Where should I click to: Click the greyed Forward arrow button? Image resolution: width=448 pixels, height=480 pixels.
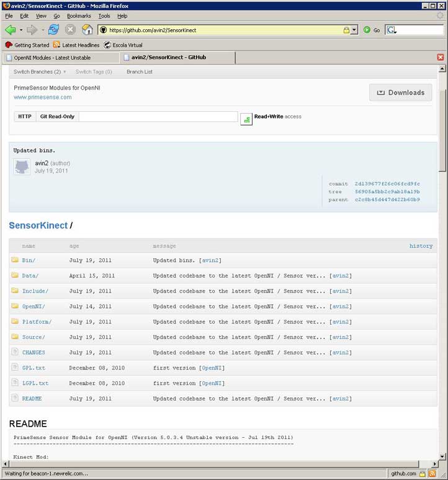pyautogui.click(x=32, y=30)
